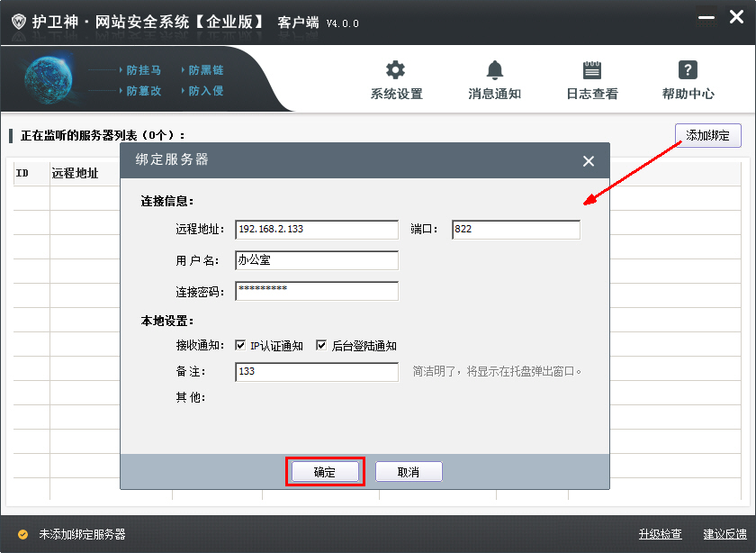Click the shield logo in title bar

click(19, 22)
